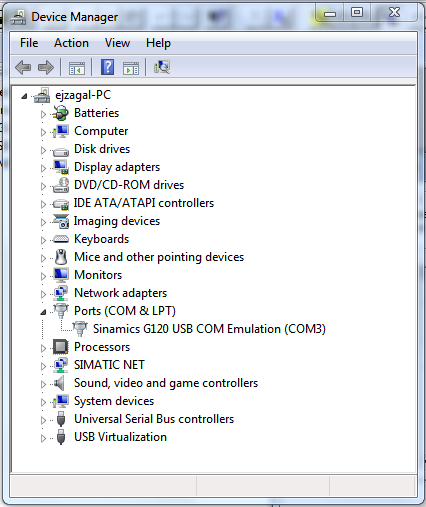Click the Batteries category icon
The width and height of the screenshot is (426, 507).
[x=61, y=113]
